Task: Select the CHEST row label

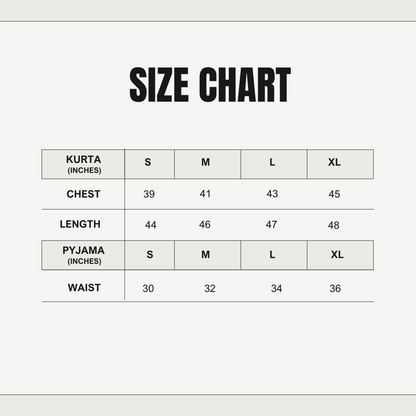Action: 83,194
